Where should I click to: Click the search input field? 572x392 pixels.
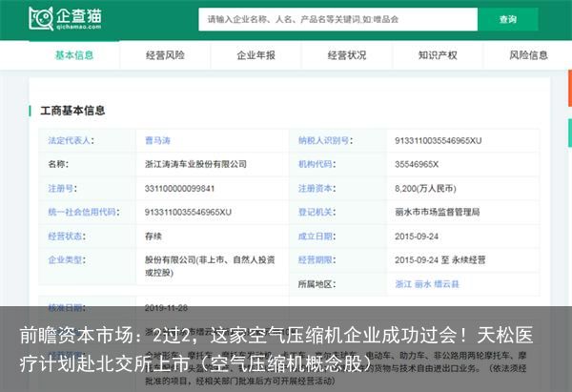[337, 19]
